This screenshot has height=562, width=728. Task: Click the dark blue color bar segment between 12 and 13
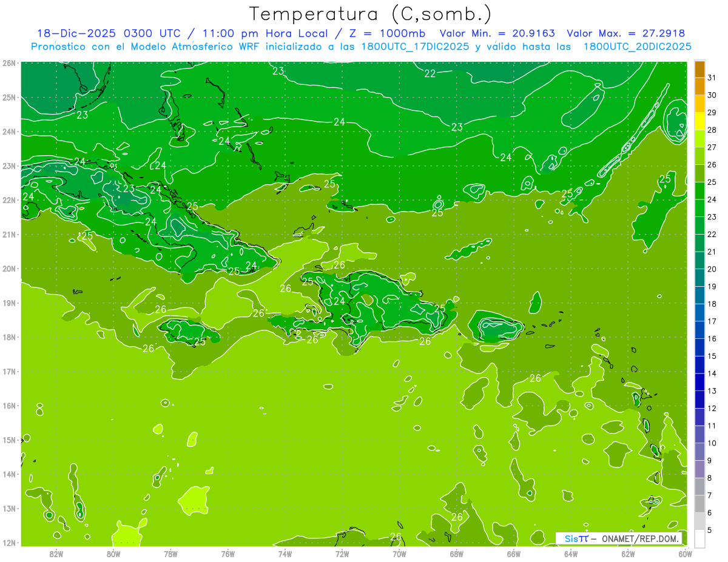click(x=699, y=400)
